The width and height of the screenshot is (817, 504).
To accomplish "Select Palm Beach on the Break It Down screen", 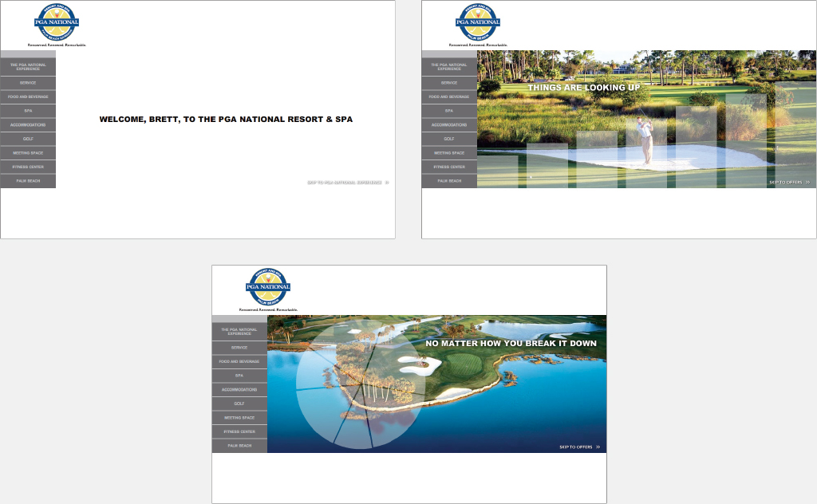I will click(x=239, y=446).
